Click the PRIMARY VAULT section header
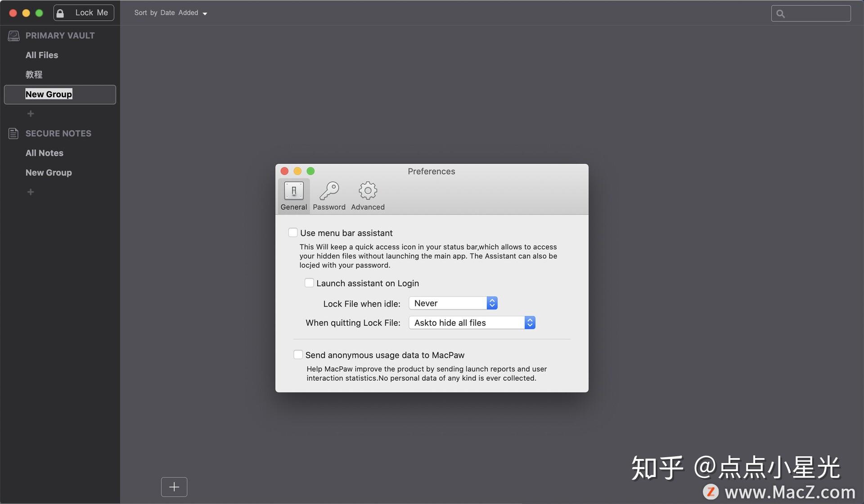This screenshot has width=864, height=504. (60, 36)
